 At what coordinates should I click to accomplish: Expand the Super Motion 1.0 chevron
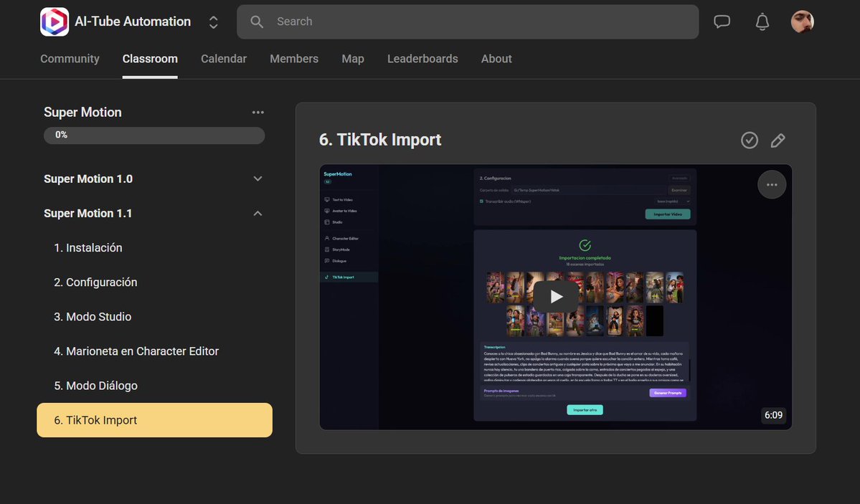pyautogui.click(x=257, y=179)
